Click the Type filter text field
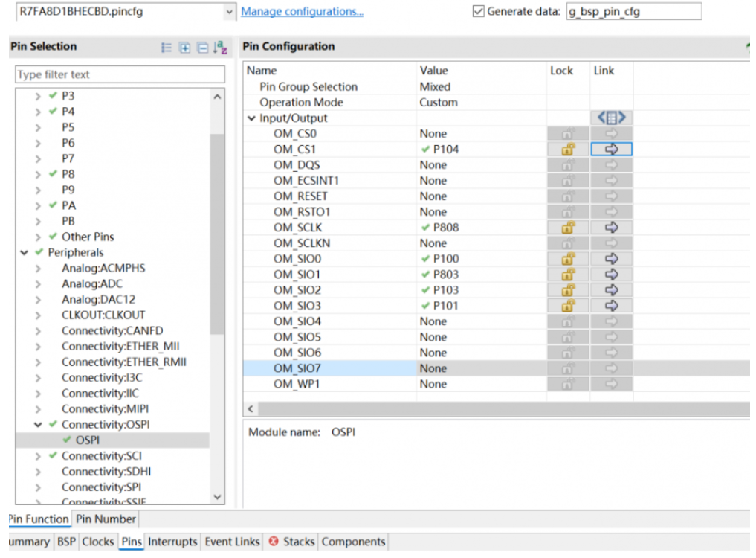The width and height of the screenshot is (756, 558). coord(120,74)
